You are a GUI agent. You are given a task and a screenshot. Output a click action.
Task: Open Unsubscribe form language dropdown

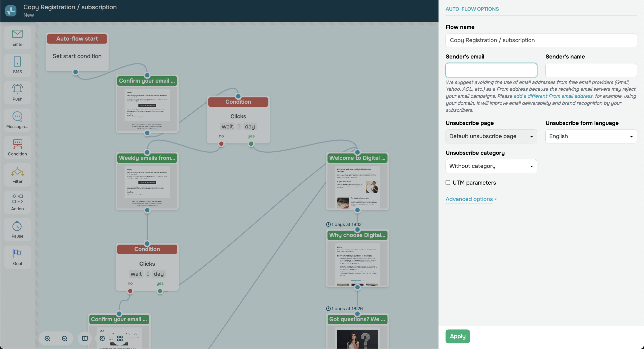click(591, 136)
